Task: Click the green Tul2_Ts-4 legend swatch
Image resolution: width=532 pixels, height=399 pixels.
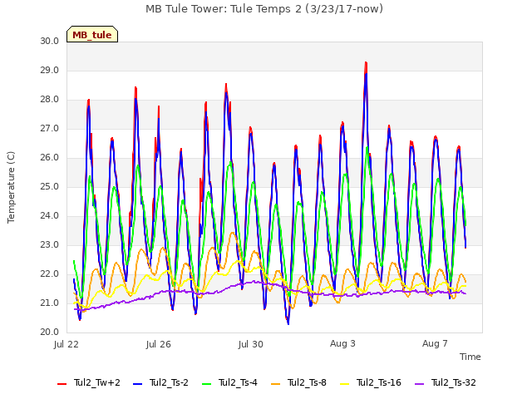Action: [x=206, y=384]
